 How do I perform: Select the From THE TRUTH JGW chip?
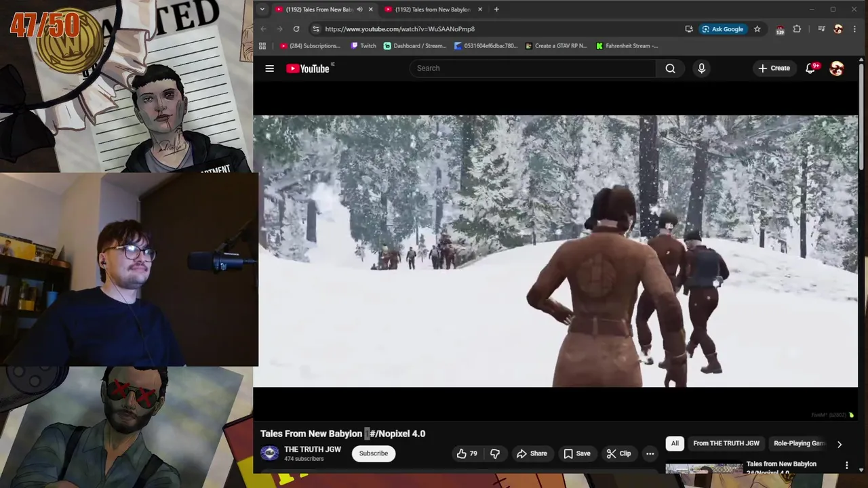[x=726, y=443]
